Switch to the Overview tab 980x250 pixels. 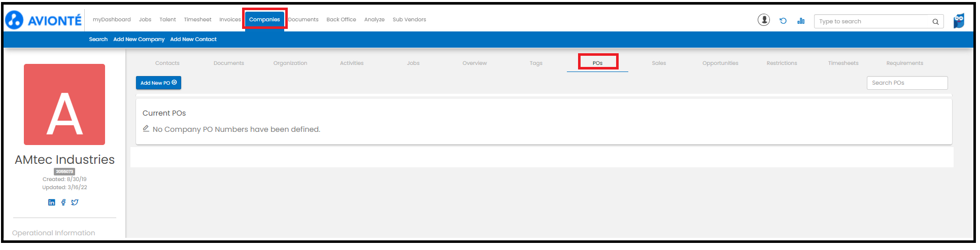[475, 63]
